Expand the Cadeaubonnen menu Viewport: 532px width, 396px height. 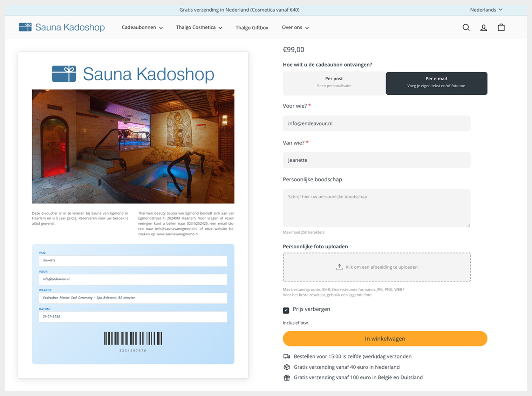142,27
